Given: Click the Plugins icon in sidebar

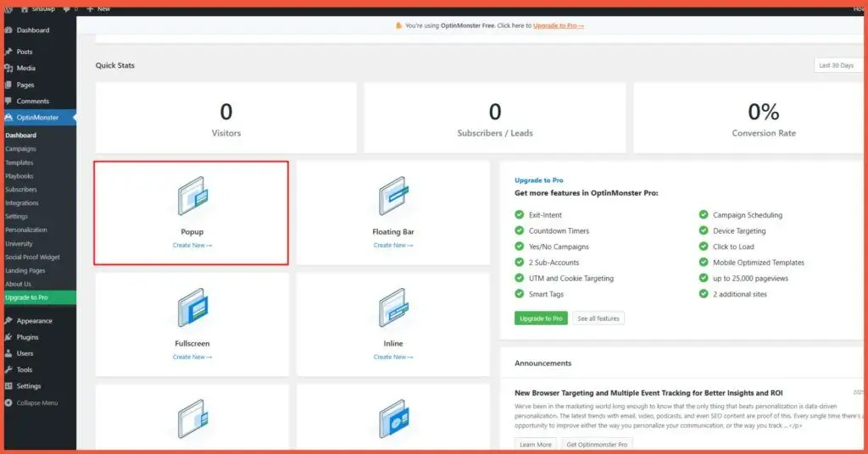Looking at the screenshot, I should (x=8, y=337).
